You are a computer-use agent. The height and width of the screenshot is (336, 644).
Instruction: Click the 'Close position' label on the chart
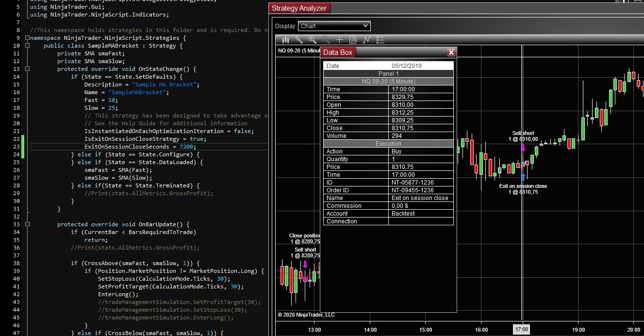[305, 236]
